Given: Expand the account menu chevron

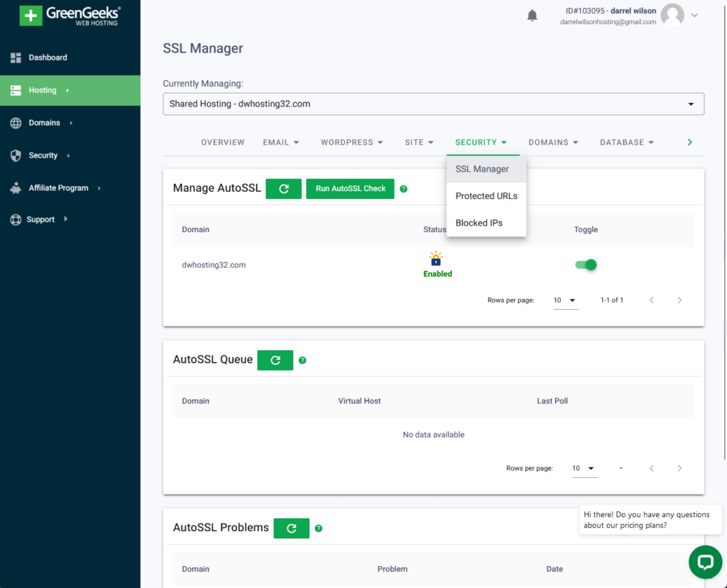Looking at the screenshot, I should coord(694,16).
